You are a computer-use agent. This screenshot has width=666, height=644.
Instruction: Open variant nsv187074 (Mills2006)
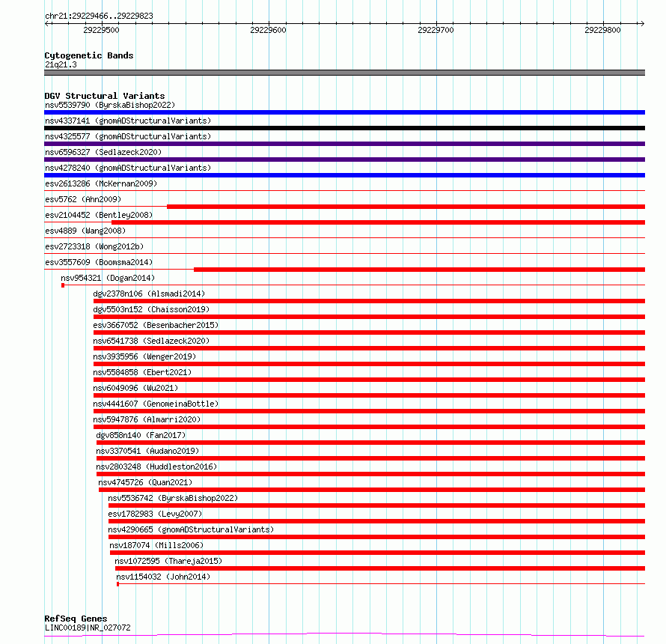click(156, 545)
